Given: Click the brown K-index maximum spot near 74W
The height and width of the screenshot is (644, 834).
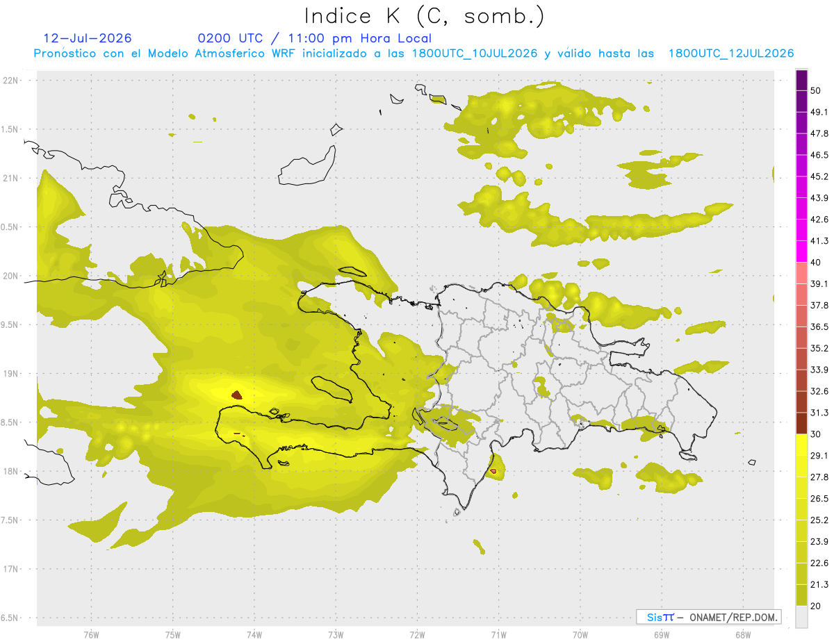Looking at the screenshot, I should pos(236,395).
